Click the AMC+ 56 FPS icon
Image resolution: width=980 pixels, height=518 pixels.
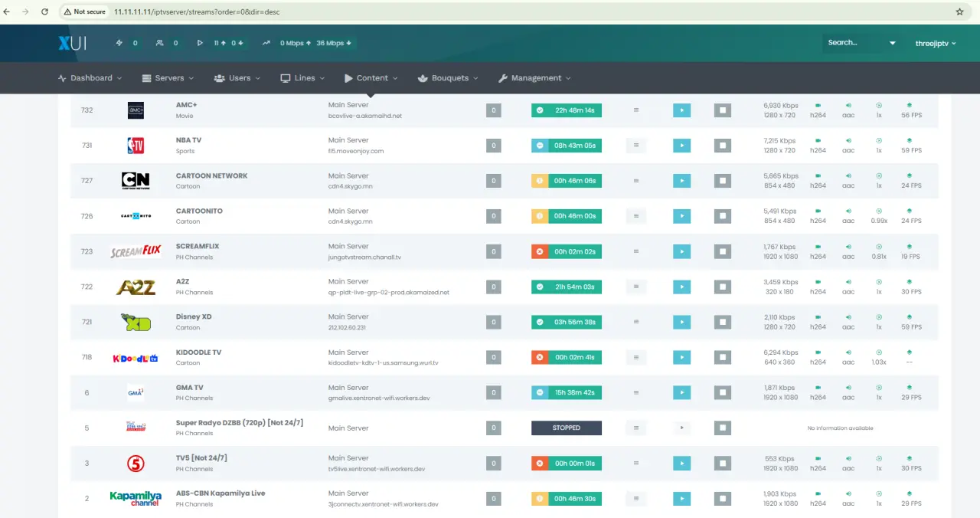[x=910, y=106]
